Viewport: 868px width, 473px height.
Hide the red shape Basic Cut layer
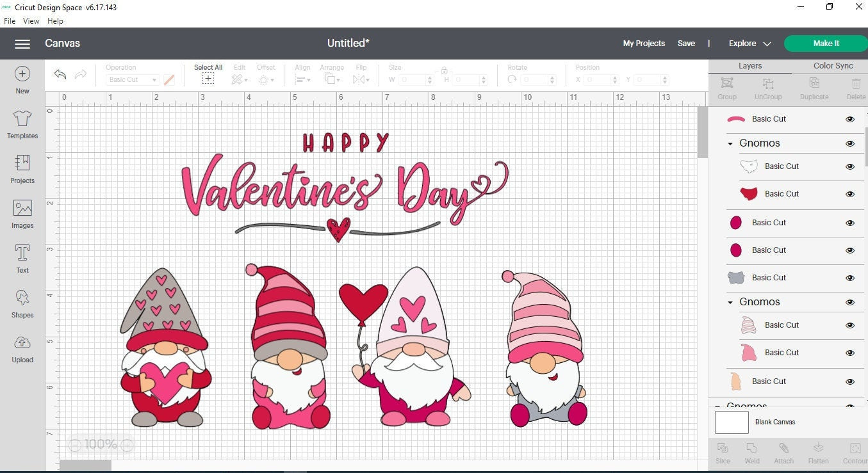[850, 194]
